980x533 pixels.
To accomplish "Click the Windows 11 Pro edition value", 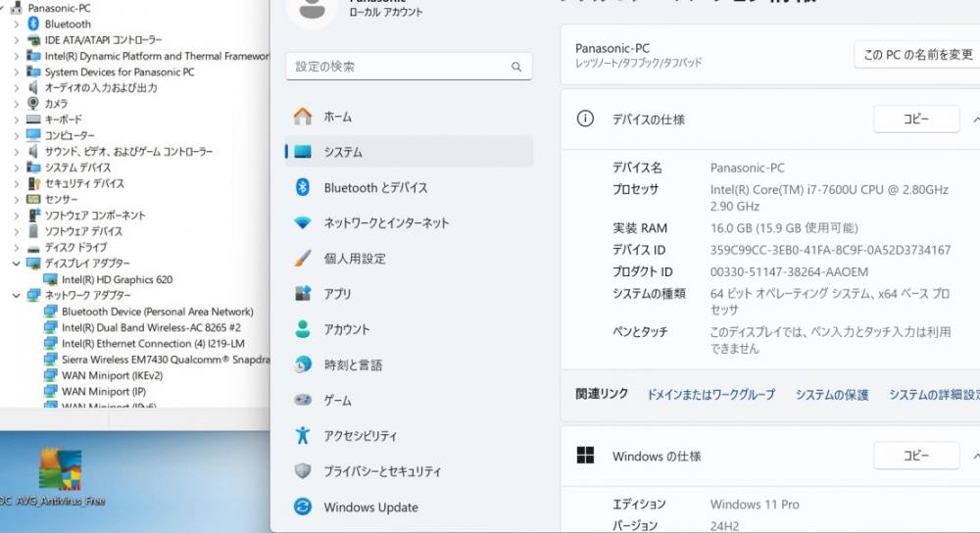I will (755, 505).
